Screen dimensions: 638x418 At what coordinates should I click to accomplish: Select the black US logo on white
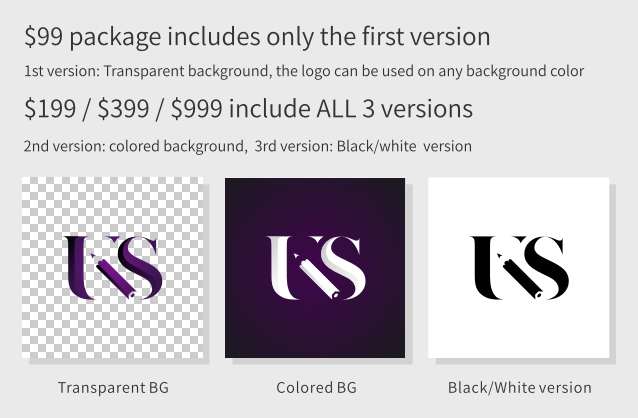(x=519, y=267)
